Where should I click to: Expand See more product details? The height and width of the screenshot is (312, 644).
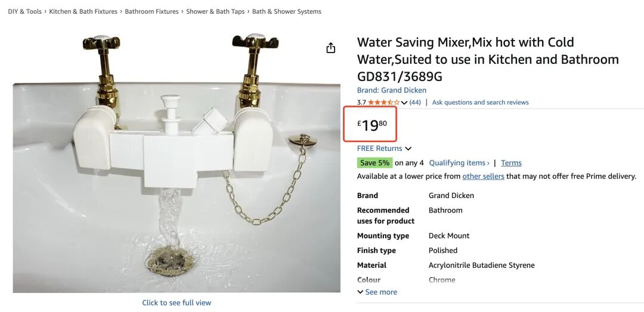click(x=377, y=292)
